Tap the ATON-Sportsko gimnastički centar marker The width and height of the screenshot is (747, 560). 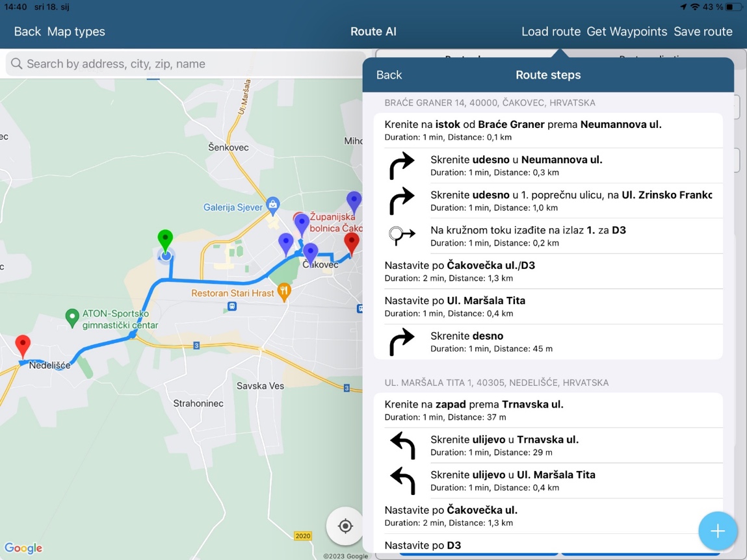tap(72, 318)
